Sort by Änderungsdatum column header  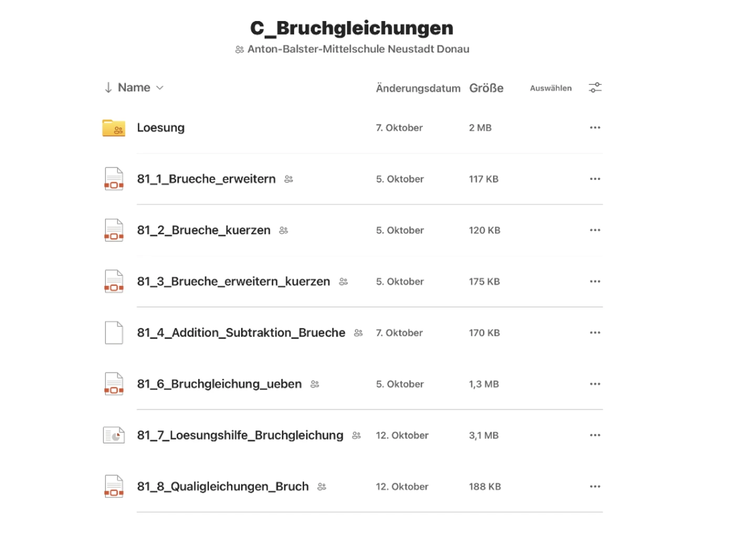pos(418,88)
